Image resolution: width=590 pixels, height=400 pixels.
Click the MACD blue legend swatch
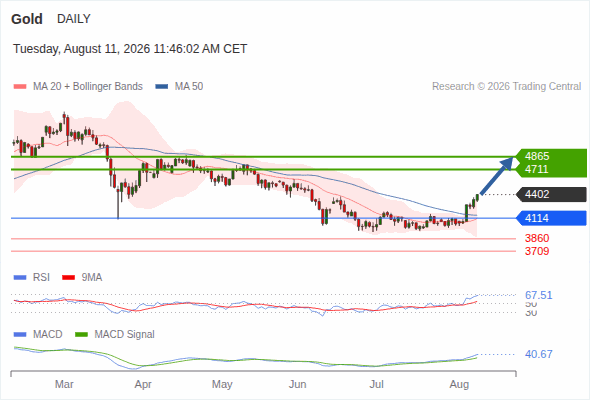[20, 335]
